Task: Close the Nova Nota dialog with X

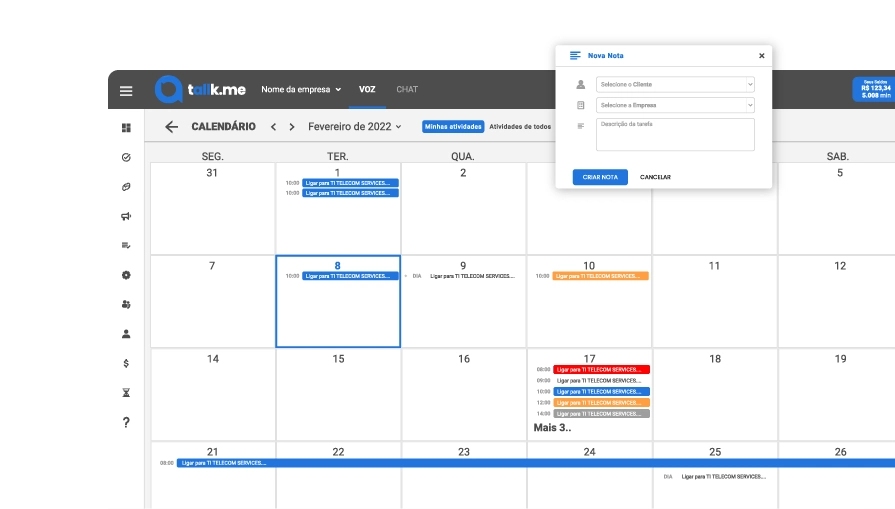Action: (x=761, y=56)
